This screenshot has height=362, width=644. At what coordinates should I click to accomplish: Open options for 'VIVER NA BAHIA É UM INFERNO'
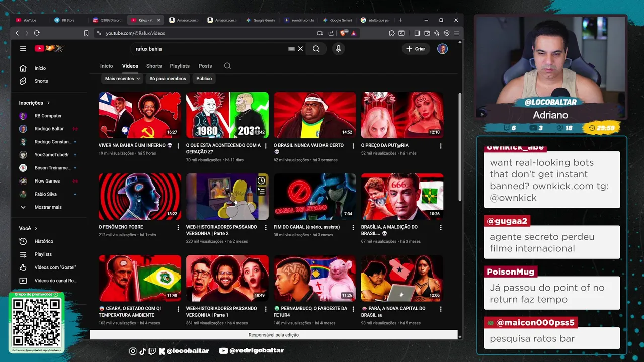(178, 146)
